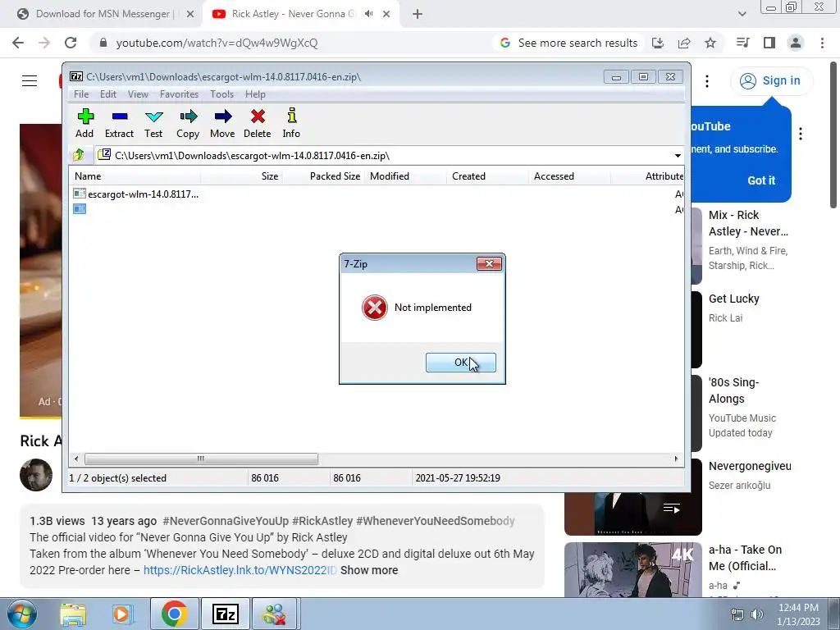Open the 7-Zip taskbar button
Screen dimensions: 840x630
(225, 614)
